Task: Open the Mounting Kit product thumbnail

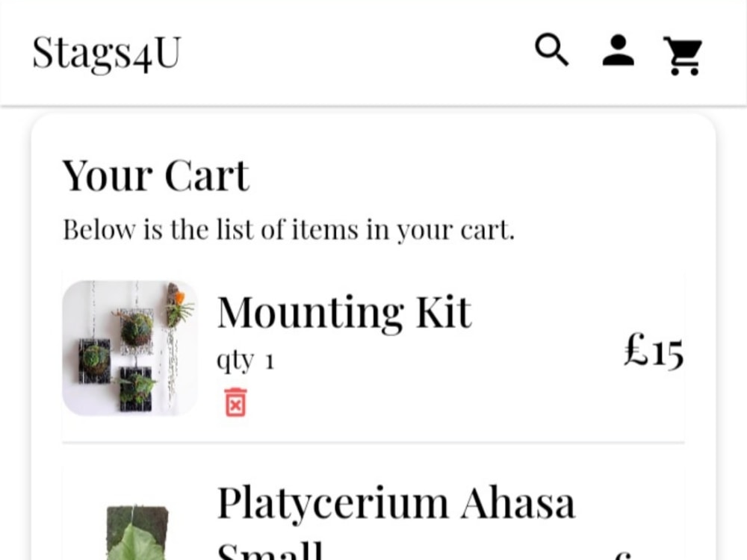Action: point(130,348)
